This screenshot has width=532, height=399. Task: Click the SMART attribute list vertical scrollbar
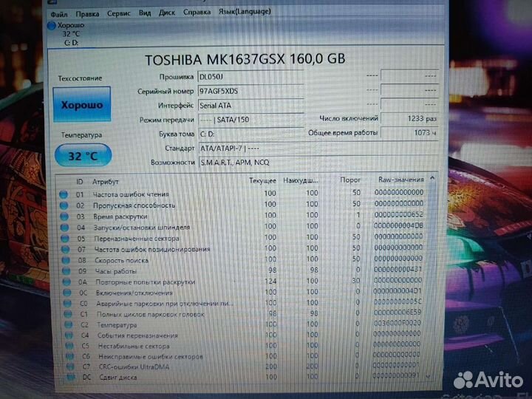coord(434,281)
